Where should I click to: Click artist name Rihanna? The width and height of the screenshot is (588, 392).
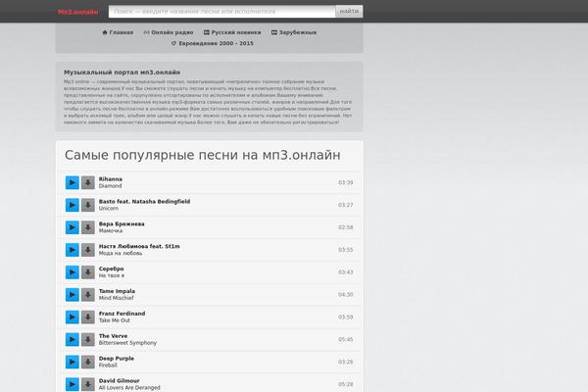(x=110, y=179)
